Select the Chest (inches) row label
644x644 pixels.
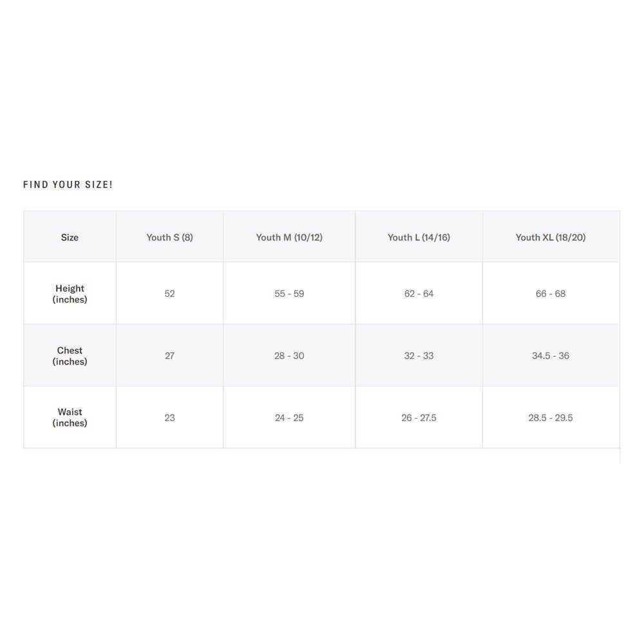click(70, 355)
